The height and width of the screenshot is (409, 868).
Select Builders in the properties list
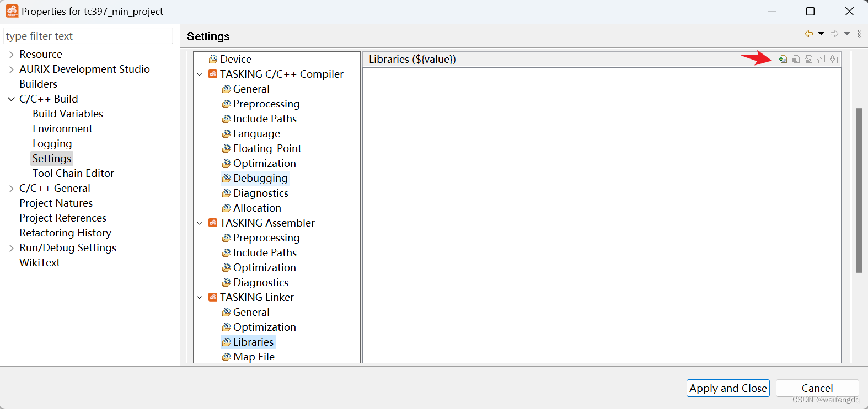click(38, 84)
